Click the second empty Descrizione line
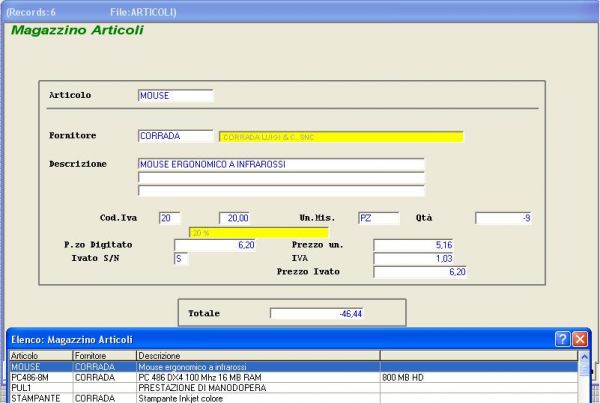Screen dimensions: 600x403 [x=281, y=178]
